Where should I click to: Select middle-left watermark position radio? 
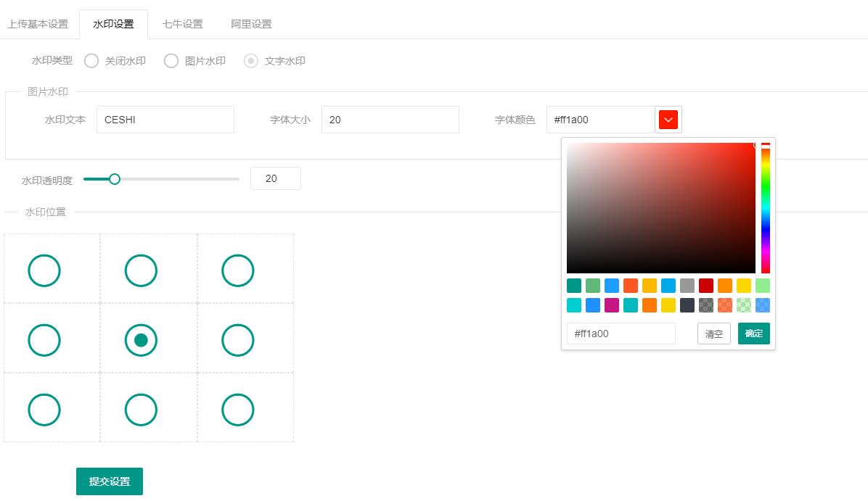click(44, 340)
